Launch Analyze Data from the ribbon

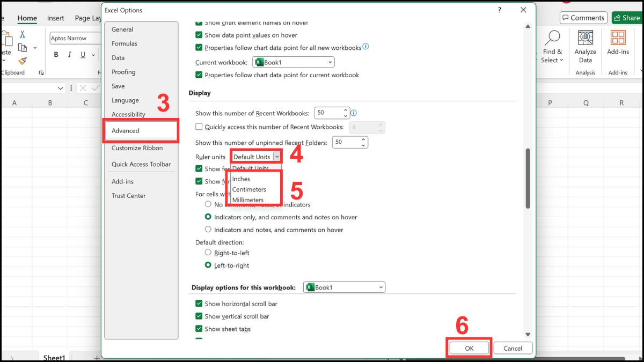point(585,46)
